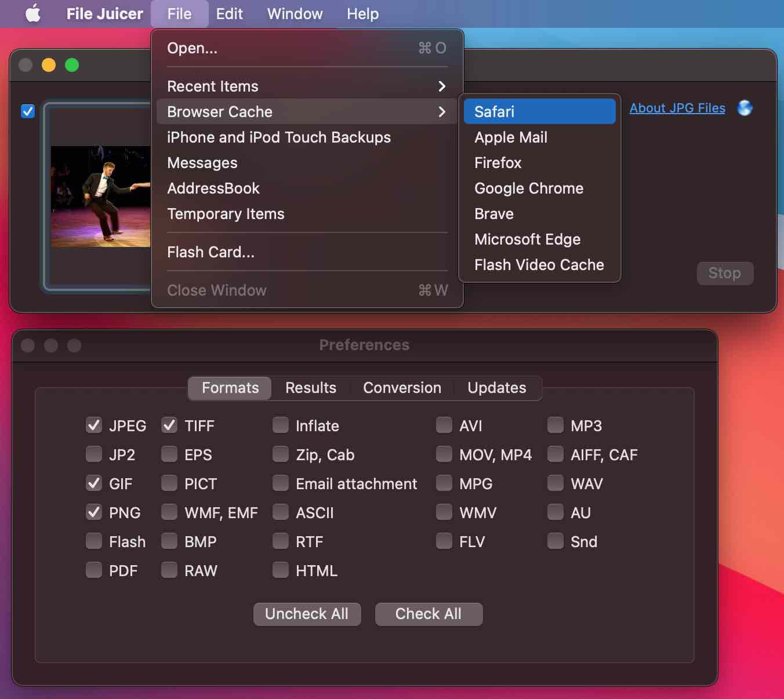Enable the ASCII checkbox
Image resolution: width=784 pixels, height=699 pixels.
(x=281, y=512)
